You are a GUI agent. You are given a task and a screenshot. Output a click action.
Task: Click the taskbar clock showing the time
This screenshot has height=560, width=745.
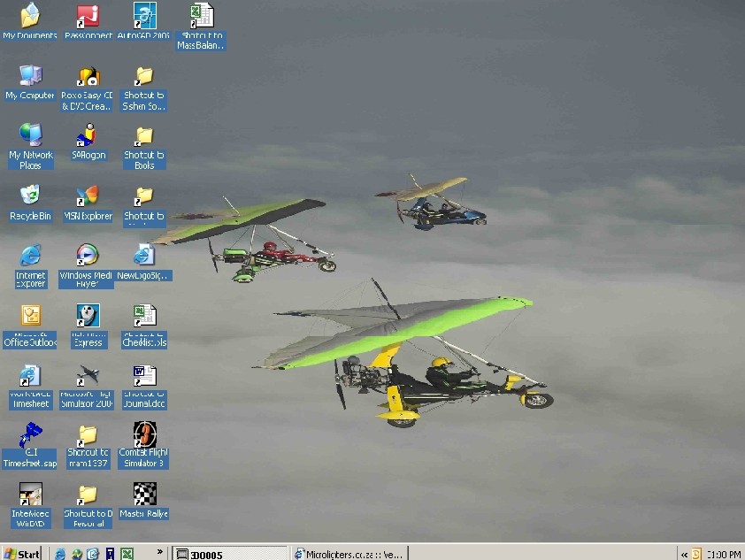click(723, 555)
